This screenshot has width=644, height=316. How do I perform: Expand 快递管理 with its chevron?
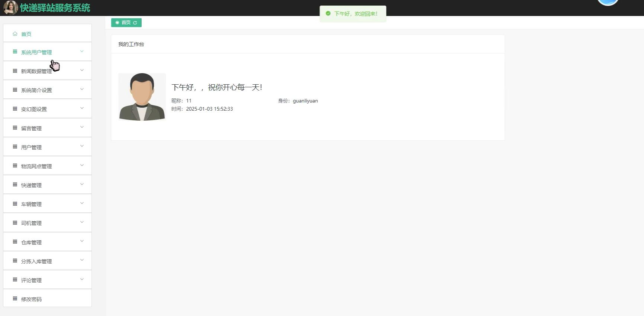pyautogui.click(x=82, y=184)
